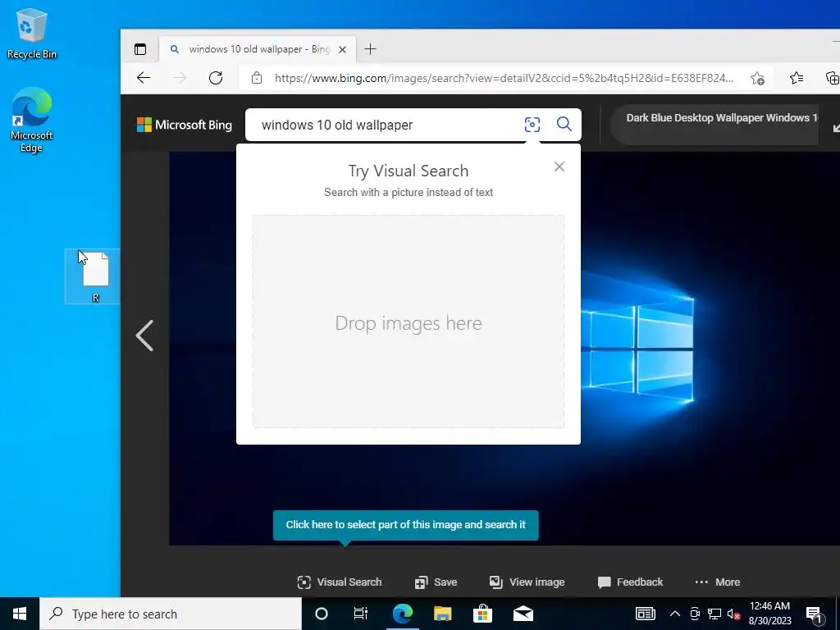Switch to 'windows 10 old wallpaper - Bing' tab
Viewport: 840px width, 630px height.
(x=258, y=49)
